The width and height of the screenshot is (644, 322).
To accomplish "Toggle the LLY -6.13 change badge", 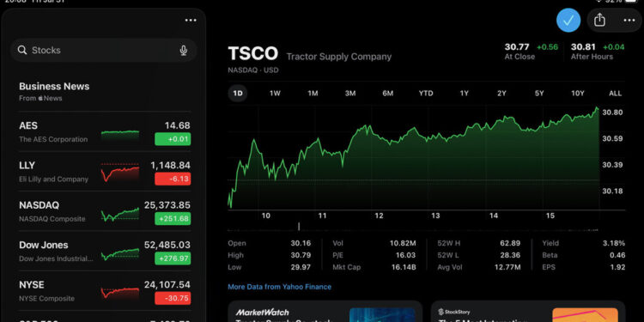I will [x=173, y=179].
